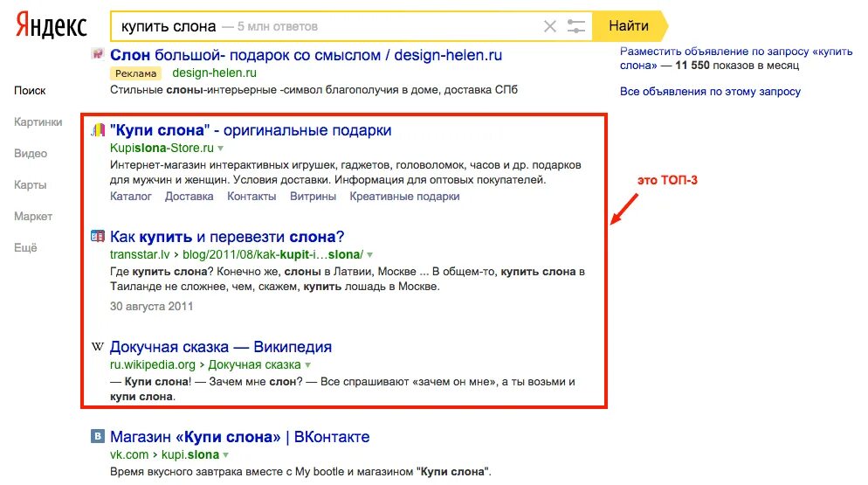The width and height of the screenshot is (868, 485).
Task: Open the blog/2011/08/kak-kupit-i…slona/ path link
Action: pos(273,254)
